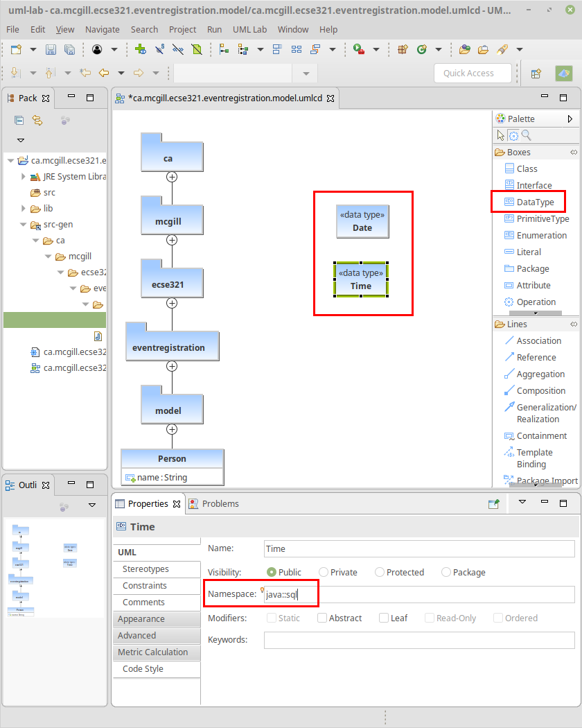Check the Static modifier checkbox
The height and width of the screenshot is (728, 582).
pyautogui.click(x=272, y=618)
